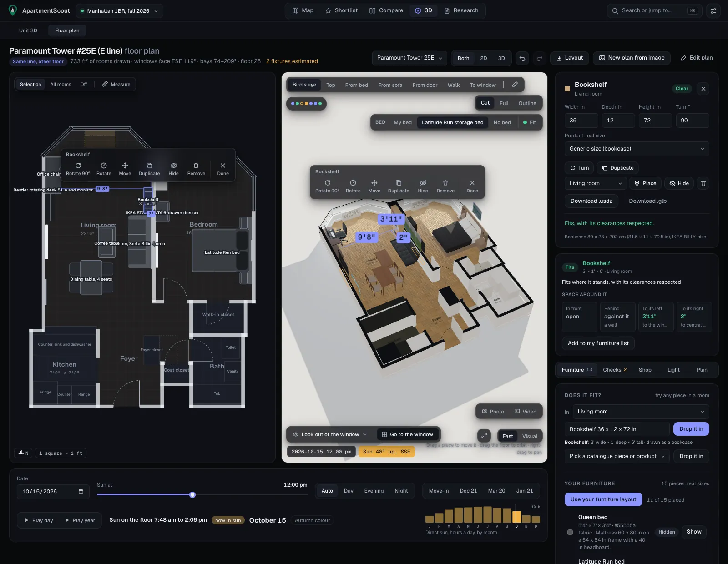The width and height of the screenshot is (728, 564).
Task: Click New plan from image button
Action: coord(632,58)
